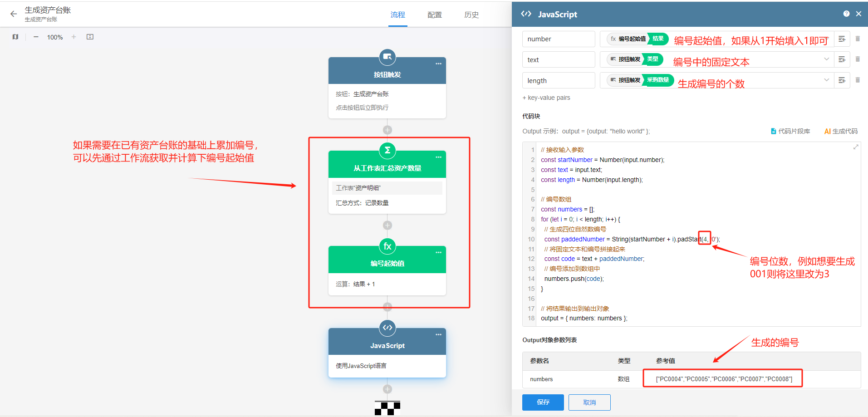
Task: Fit the workflow canvas to screen
Action: point(90,37)
